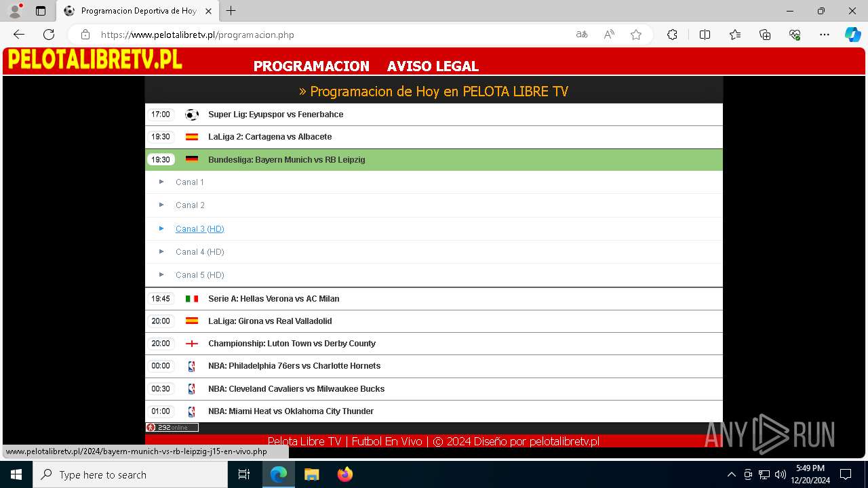Open Canal 1 stream link
868x488 pixels.
coord(190,182)
